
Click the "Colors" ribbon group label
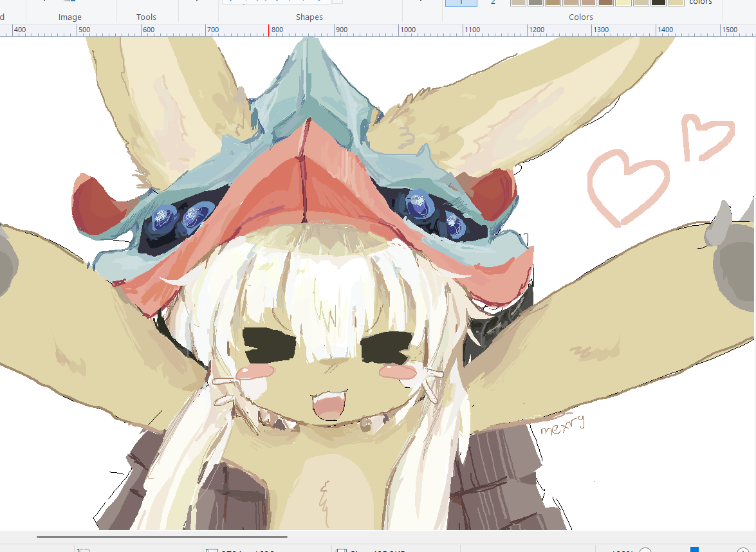(580, 17)
